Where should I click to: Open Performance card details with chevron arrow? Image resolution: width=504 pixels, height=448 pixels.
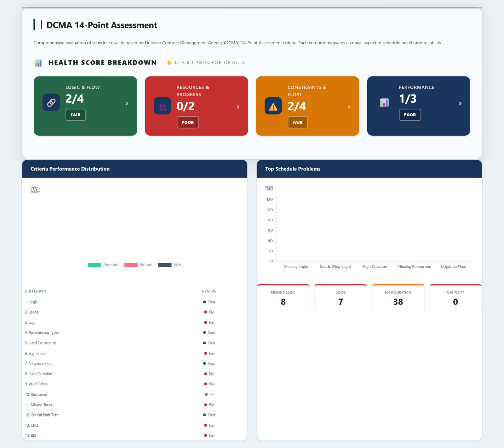(460, 103)
